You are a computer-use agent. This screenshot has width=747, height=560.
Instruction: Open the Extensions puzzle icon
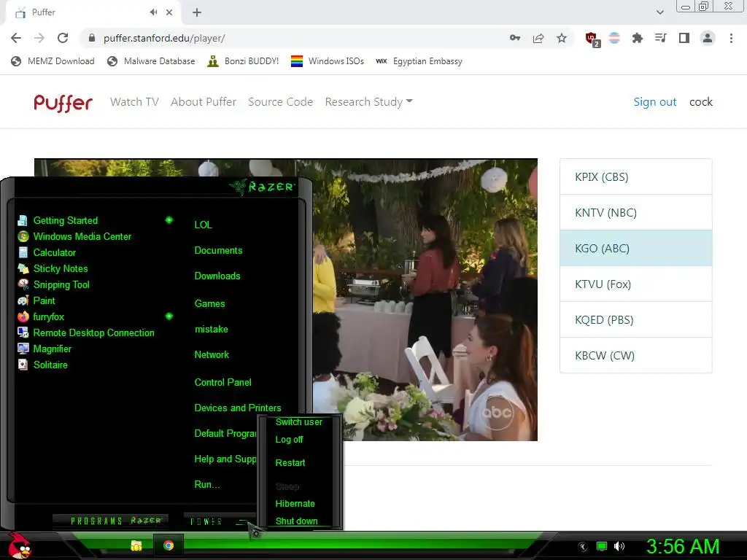(x=637, y=38)
